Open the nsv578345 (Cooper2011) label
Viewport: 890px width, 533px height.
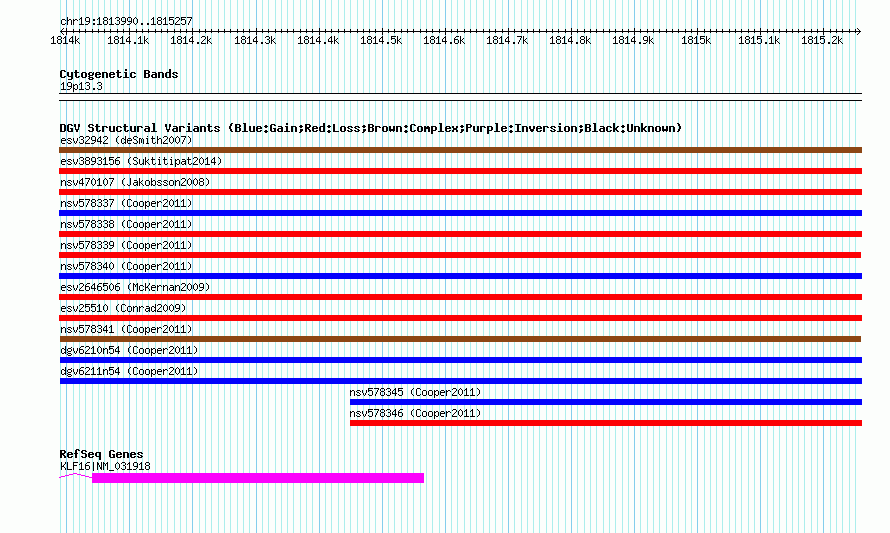click(415, 392)
